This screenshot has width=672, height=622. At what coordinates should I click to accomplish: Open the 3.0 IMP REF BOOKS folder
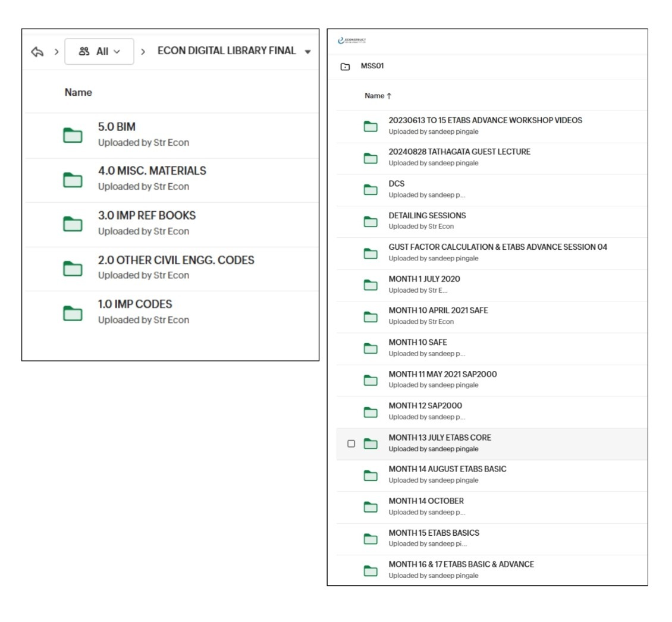(146, 215)
